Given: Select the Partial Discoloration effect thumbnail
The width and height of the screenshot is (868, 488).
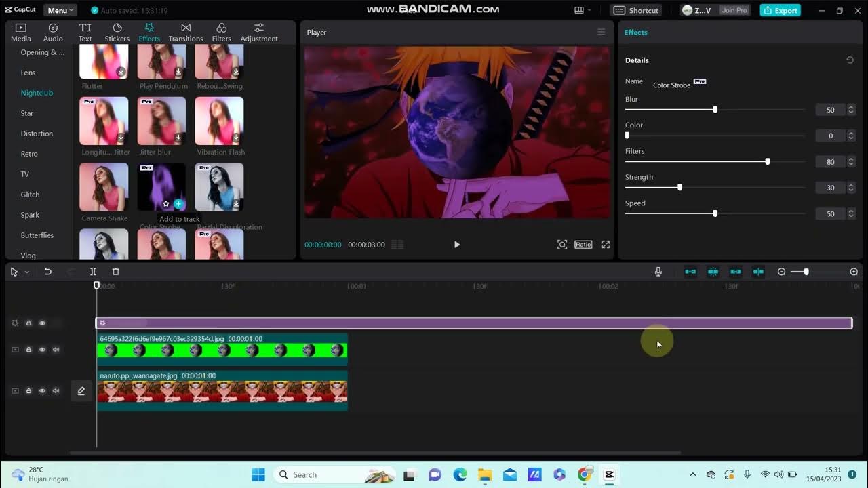Looking at the screenshot, I should (x=219, y=187).
